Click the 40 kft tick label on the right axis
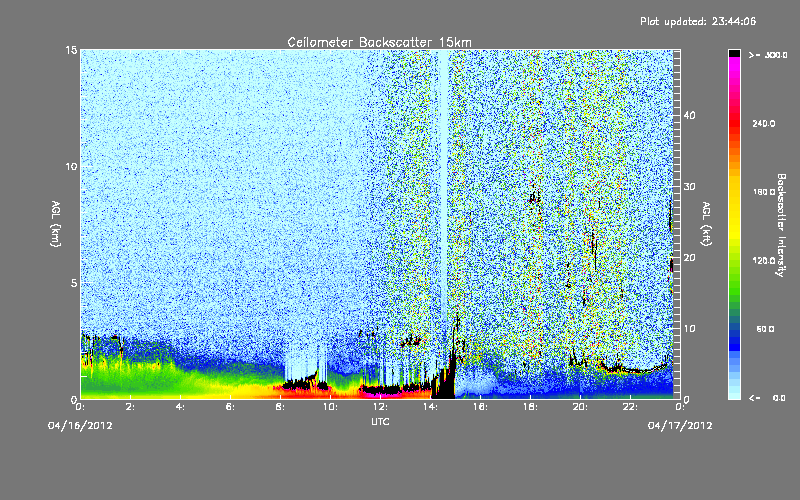 point(689,115)
